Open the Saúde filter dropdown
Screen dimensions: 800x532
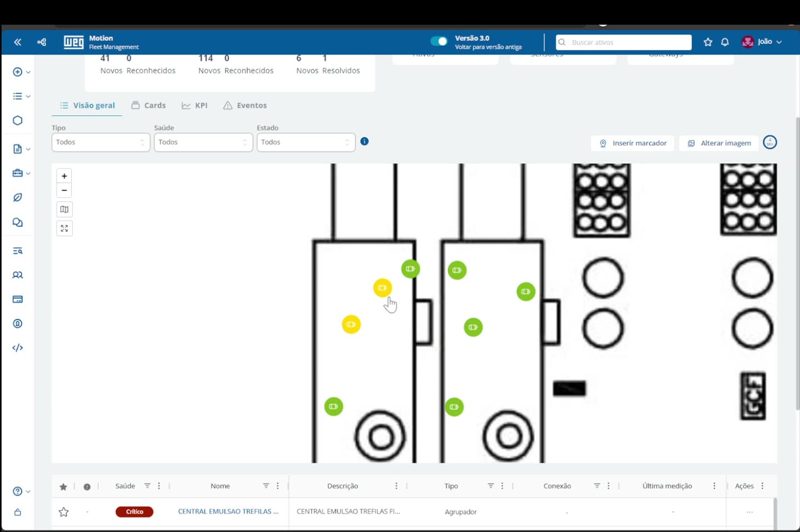click(x=203, y=142)
